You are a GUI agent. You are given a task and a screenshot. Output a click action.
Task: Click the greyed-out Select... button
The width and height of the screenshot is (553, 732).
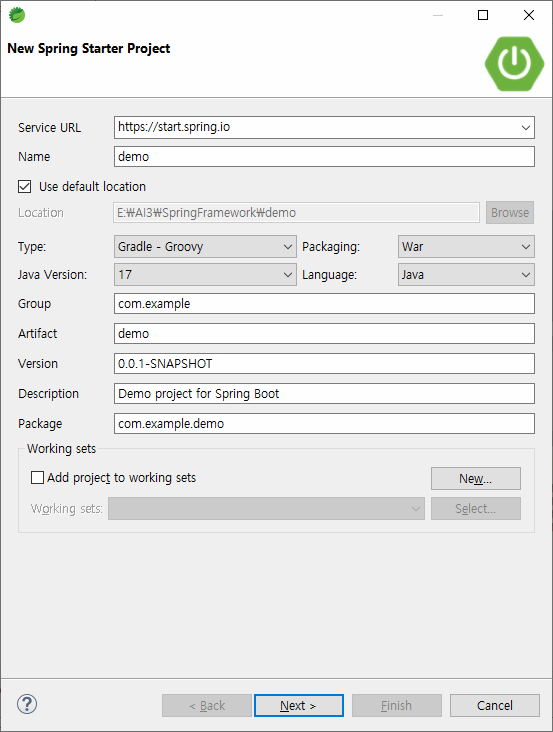coord(476,508)
